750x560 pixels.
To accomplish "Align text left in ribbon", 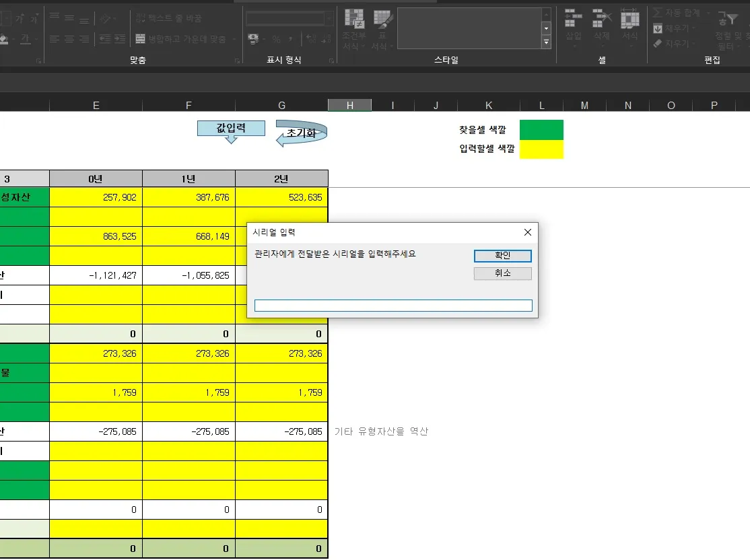I will (55, 39).
